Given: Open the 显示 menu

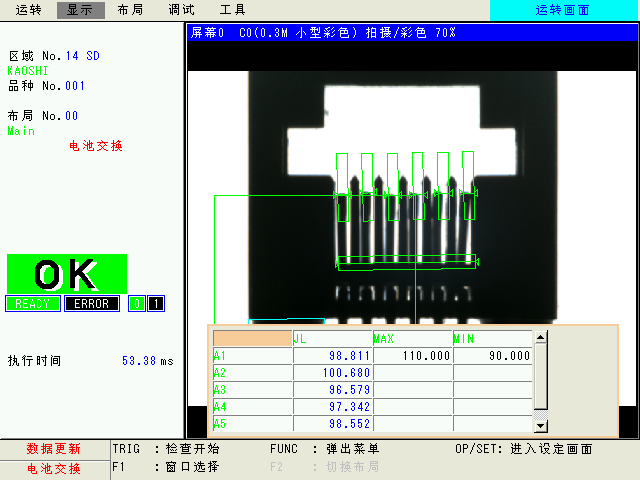Looking at the screenshot, I should 80,10.
